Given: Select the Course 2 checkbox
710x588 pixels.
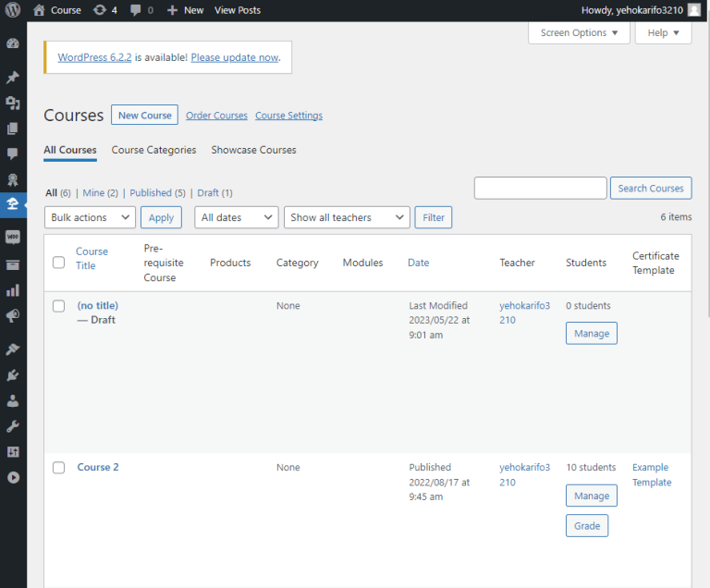Looking at the screenshot, I should (x=59, y=468).
